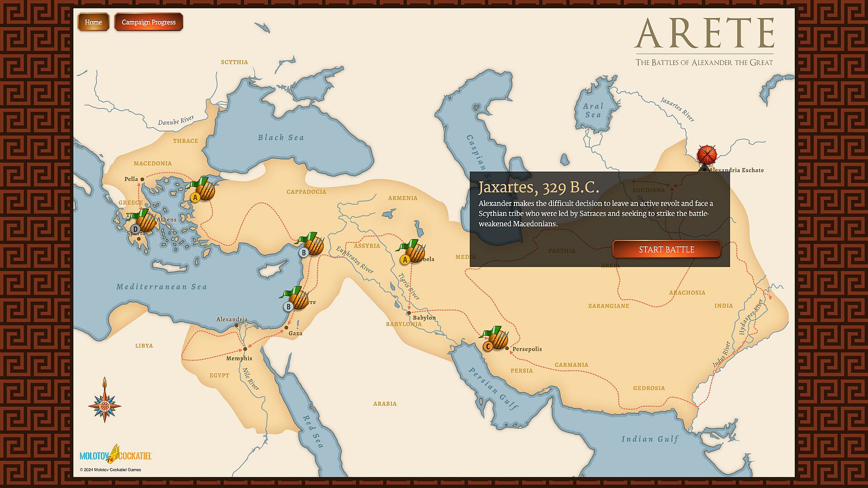Click the Jaxartes, 329 B.C. heading

tap(539, 187)
